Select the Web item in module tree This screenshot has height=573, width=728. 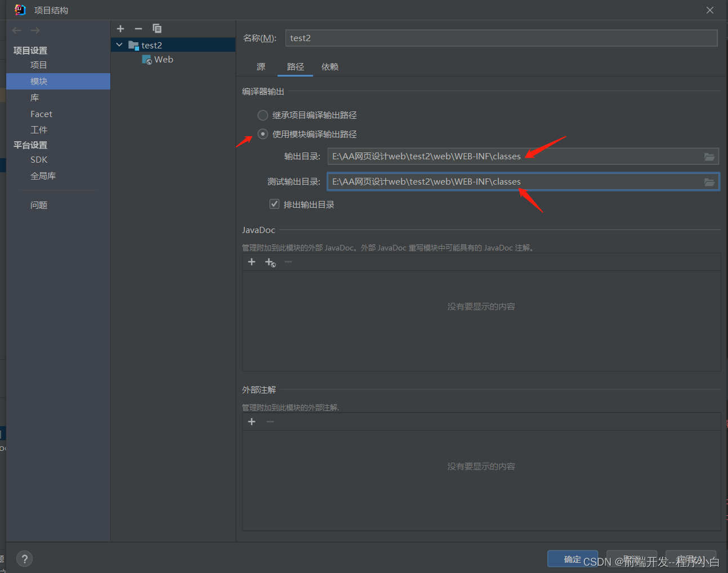point(164,60)
